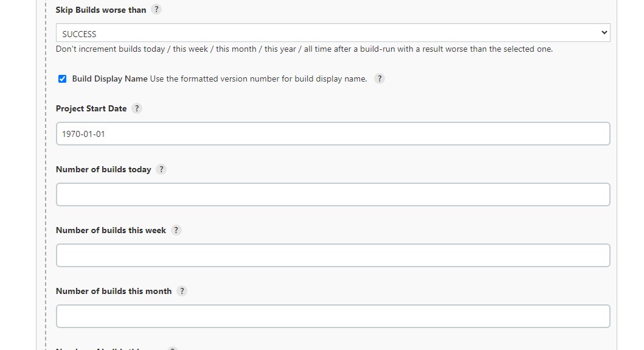
Task: Open help for Skip Builds worse than
Action: tap(156, 10)
